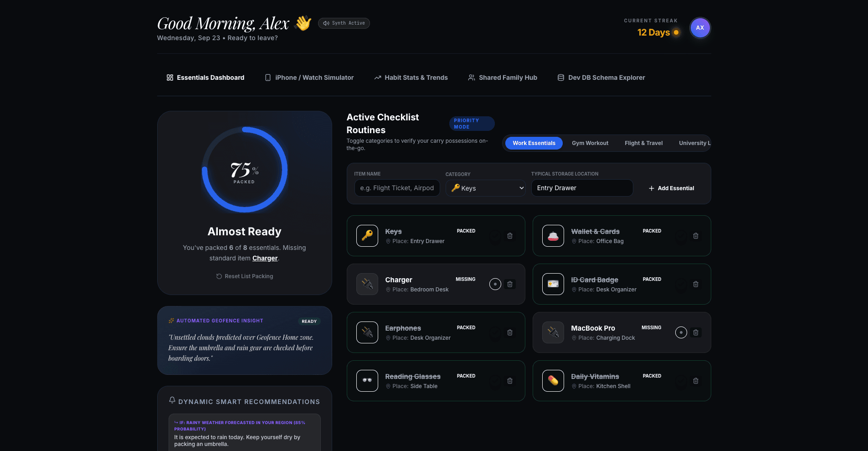The height and width of the screenshot is (451, 868).
Task: Click the plug icon on the MacBook Pro card
Action: pos(553,332)
